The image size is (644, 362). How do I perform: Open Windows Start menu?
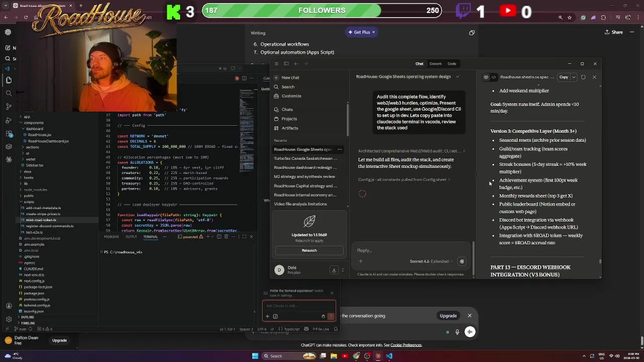(255, 356)
